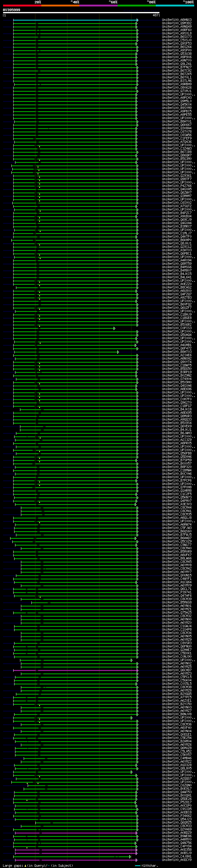Select hit label UniRef100_B9WE86

pyautogui.click(x=177, y=836)
